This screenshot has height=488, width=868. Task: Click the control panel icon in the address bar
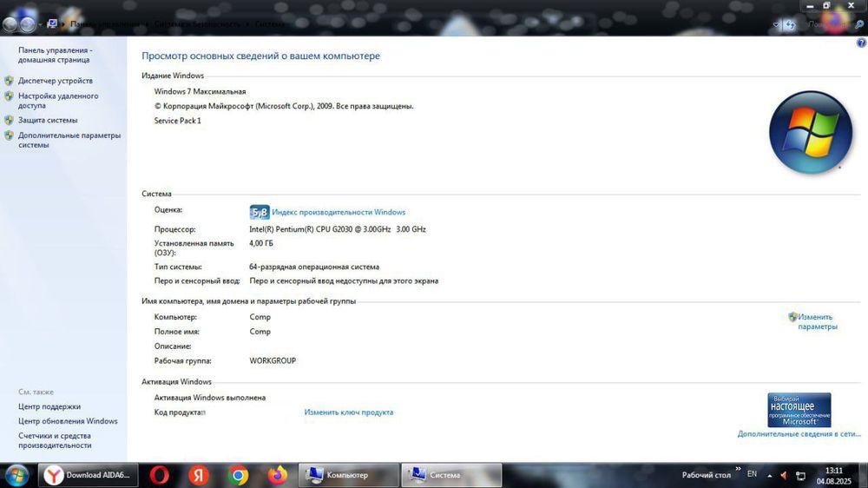(x=52, y=23)
